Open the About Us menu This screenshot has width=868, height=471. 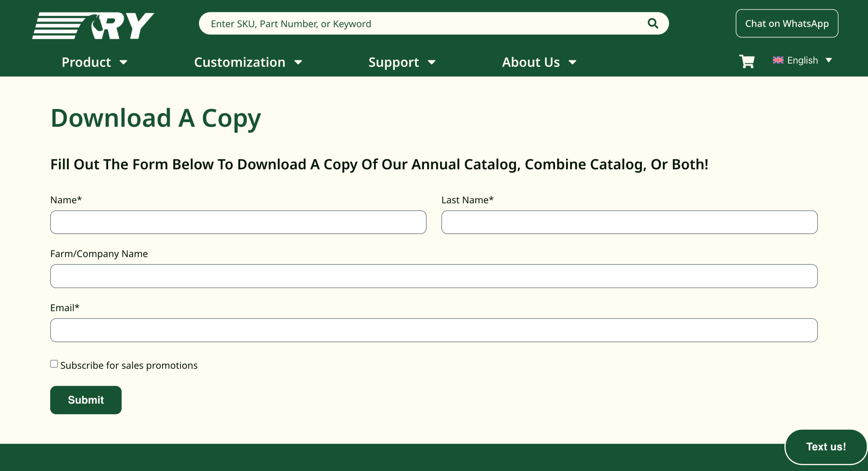(x=531, y=62)
